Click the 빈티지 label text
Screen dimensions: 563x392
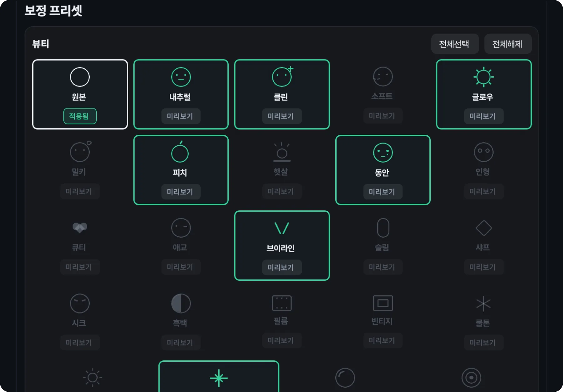point(382,321)
